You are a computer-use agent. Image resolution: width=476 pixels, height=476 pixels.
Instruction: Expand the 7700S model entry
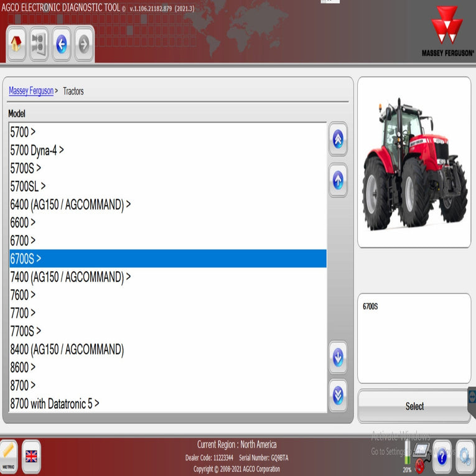(x=26, y=331)
